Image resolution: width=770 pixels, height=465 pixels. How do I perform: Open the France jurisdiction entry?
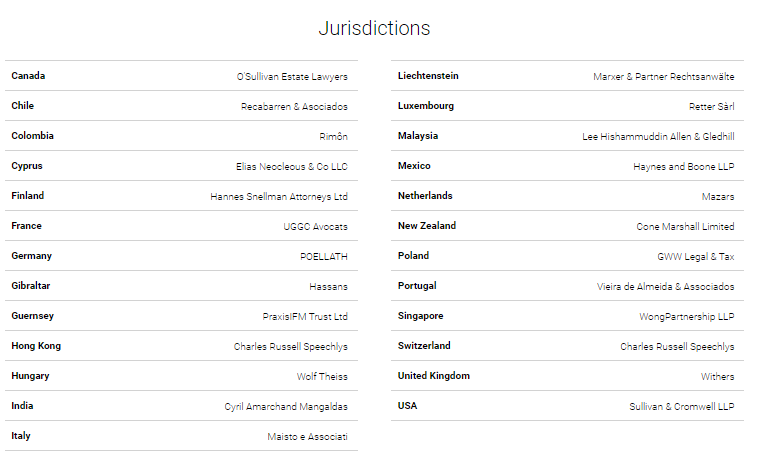27,226
